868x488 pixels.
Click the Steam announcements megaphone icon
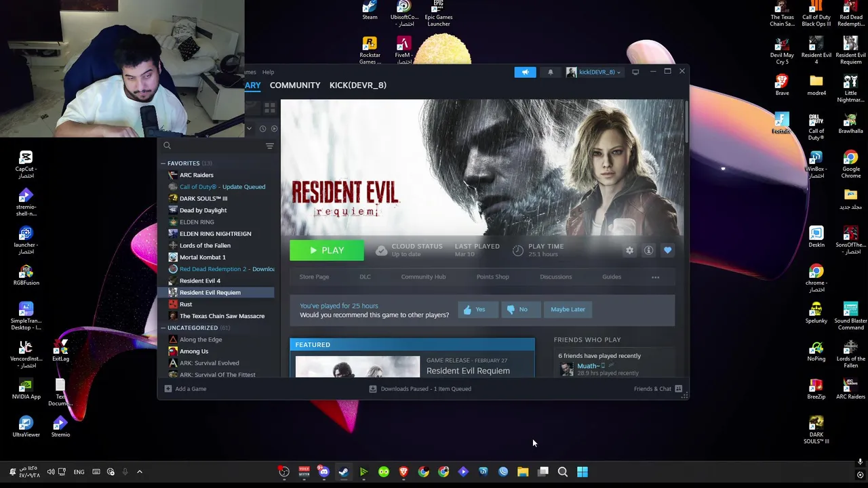tap(525, 72)
